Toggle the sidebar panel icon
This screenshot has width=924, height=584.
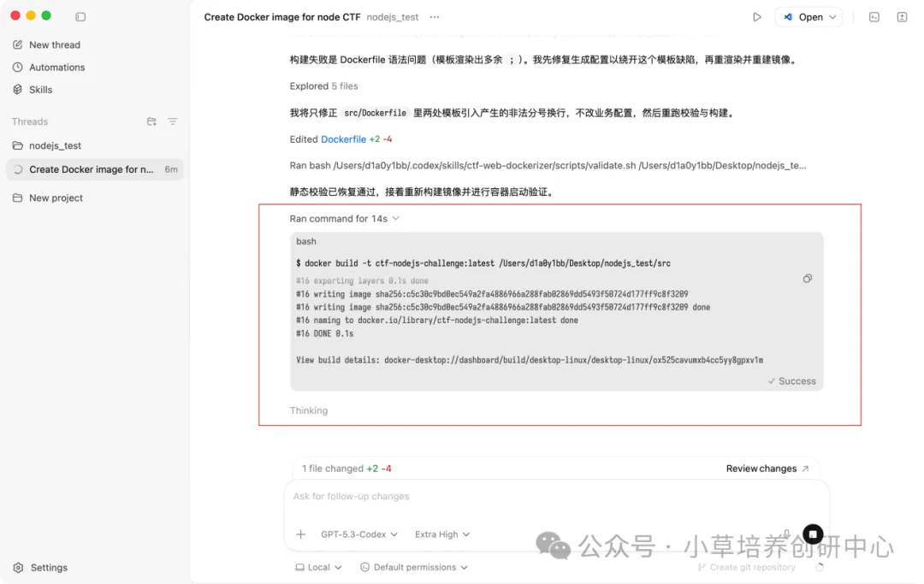point(80,17)
